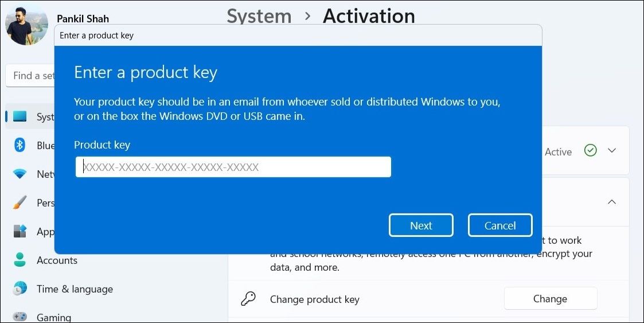The width and height of the screenshot is (644, 323).
Task: Click the Personalization paintbrush icon
Action: [x=20, y=203]
